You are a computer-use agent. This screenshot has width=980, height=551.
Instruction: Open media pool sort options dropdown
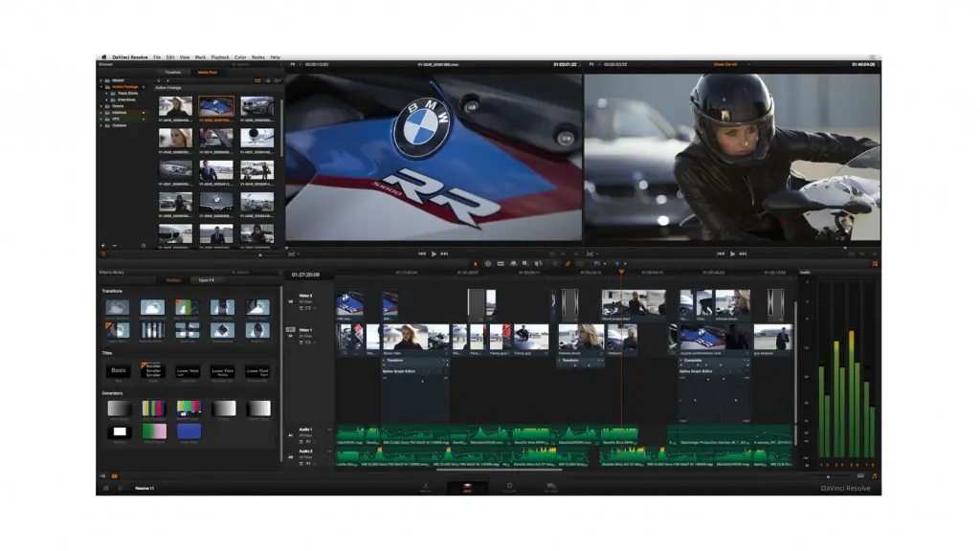pos(277,80)
